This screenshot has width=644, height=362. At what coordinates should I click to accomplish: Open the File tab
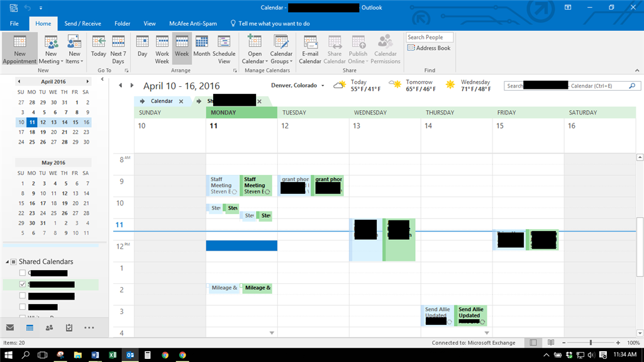click(14, 23)
